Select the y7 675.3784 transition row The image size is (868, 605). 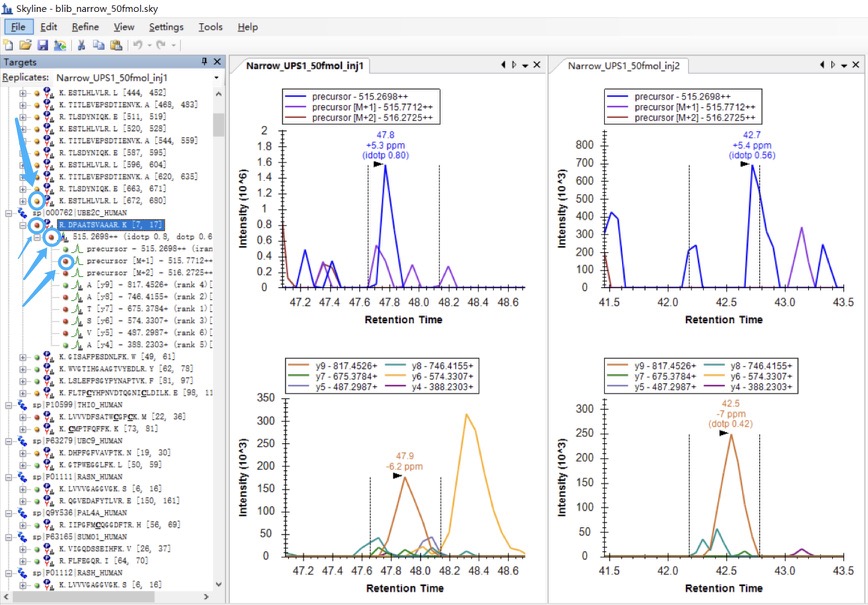(x=144, y=309)
